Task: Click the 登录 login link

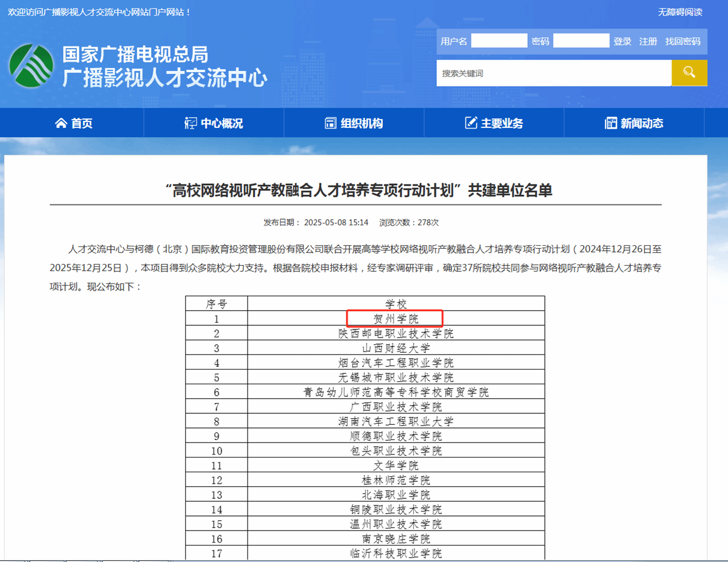Action: [x=622, y=41]
